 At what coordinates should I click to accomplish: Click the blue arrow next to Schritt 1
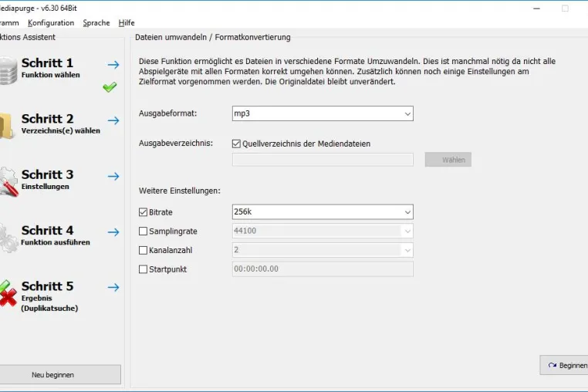click(x=113, y=65)
